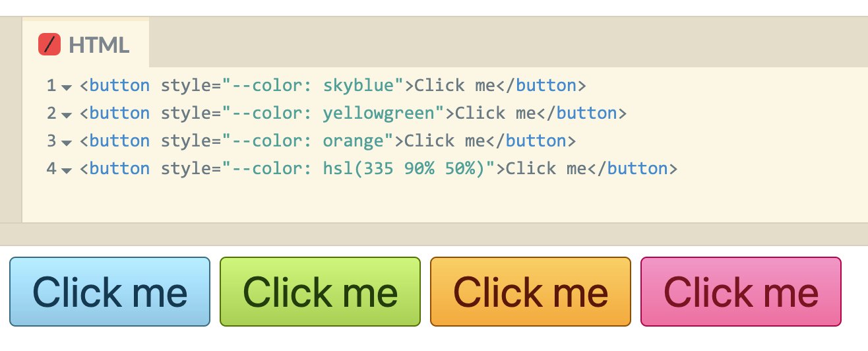This screenshot has height=351, width=868.
Task: Click the yellow-green "Click me" button
Action: click(x=320, y=292)
